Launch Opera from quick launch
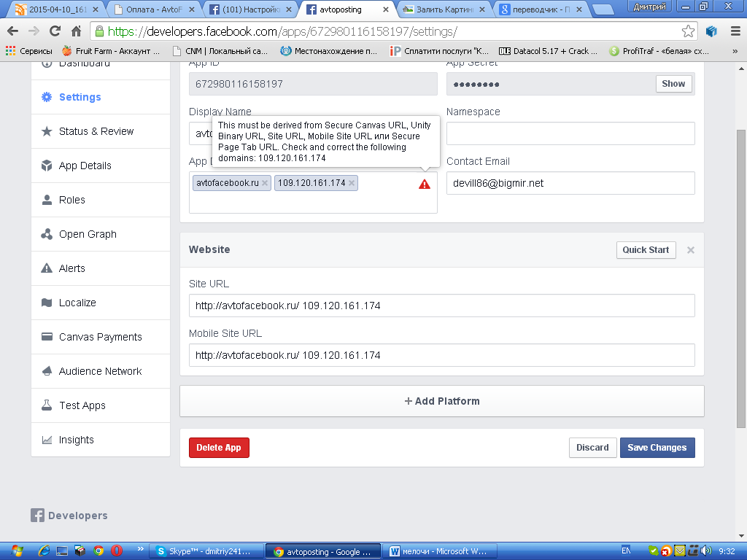The width and height of the screenshot is (747, 560). click(x=117, y=551)
